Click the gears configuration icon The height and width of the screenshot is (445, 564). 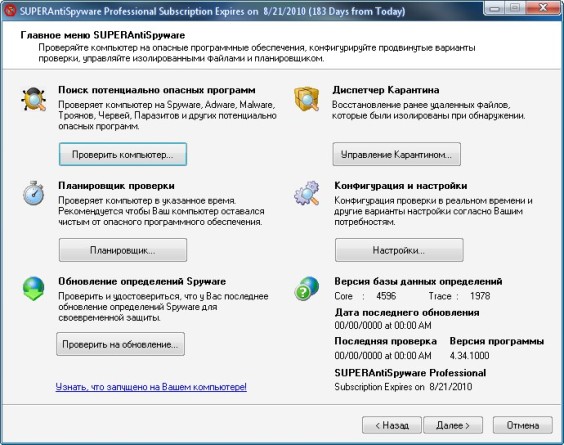click(306, 193)
